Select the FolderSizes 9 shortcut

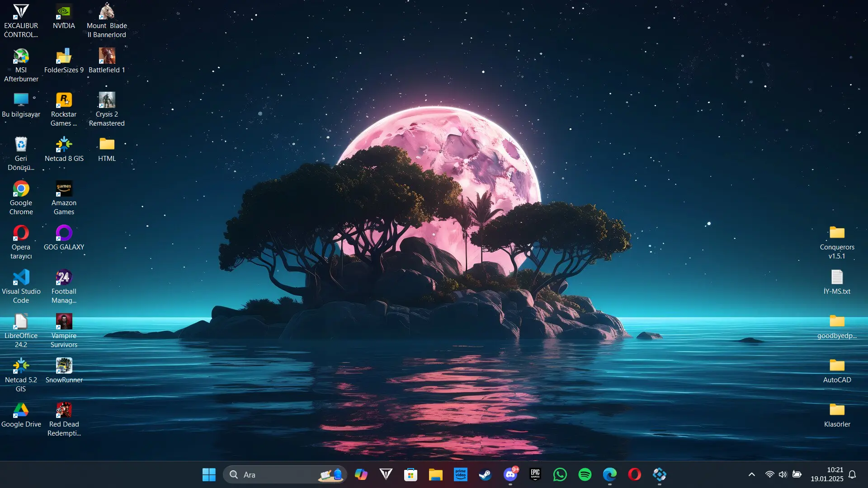64,61
